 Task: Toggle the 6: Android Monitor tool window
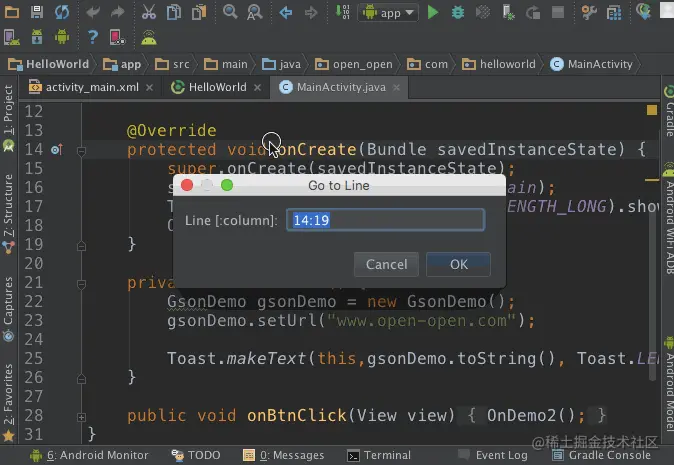89,456
